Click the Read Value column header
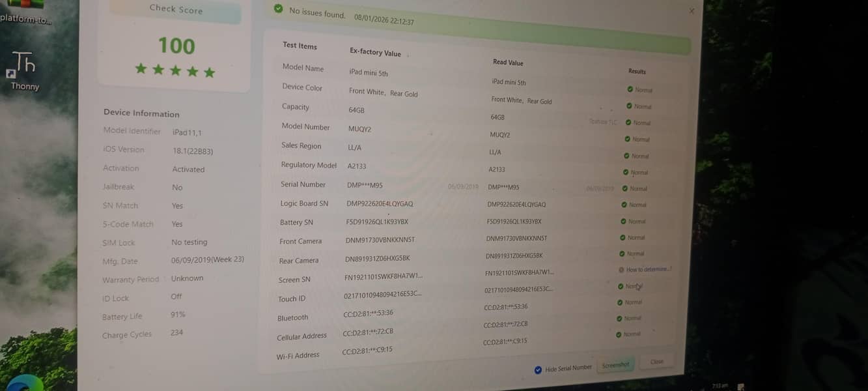868x391 pixels. [508, 63]
